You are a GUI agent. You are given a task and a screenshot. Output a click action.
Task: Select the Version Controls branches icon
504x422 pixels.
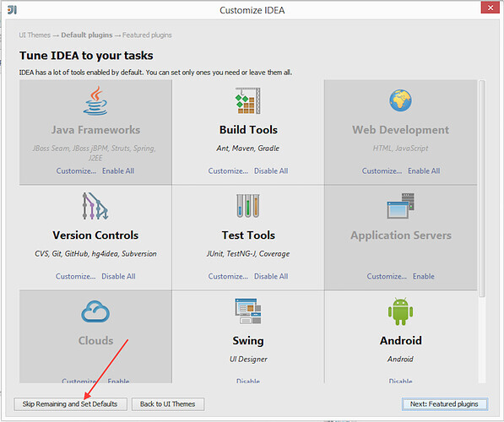pos(95,206)
